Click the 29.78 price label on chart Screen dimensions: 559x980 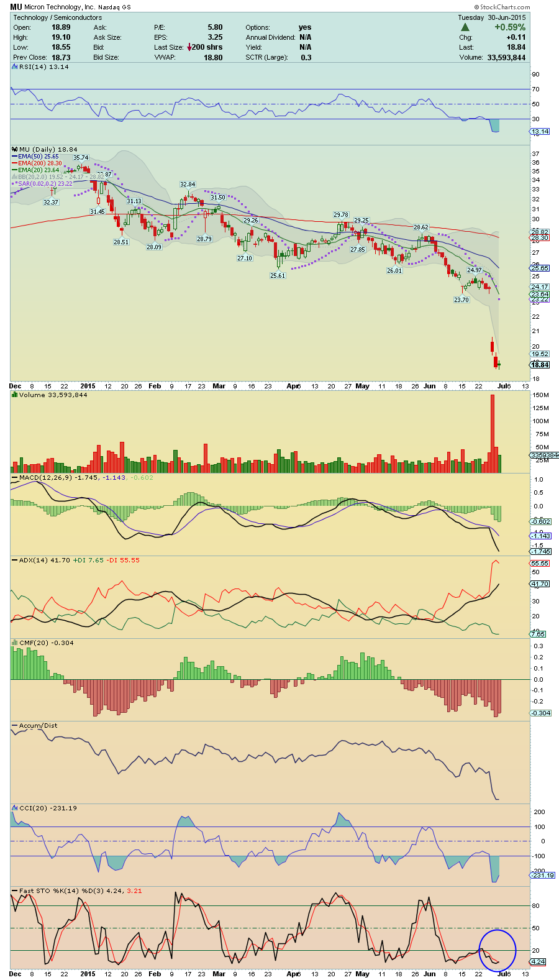tap(341, 215)
